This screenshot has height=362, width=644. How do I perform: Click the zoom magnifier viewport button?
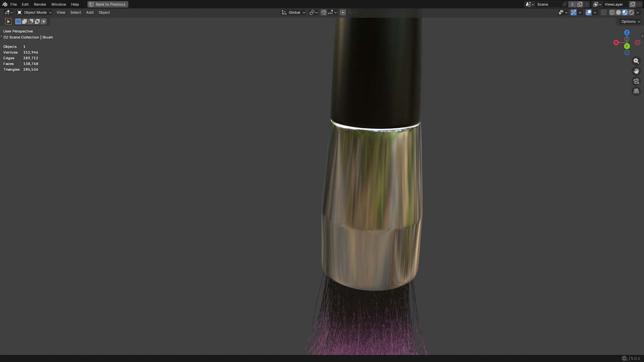pyautogui.click(x=636, y=61)
